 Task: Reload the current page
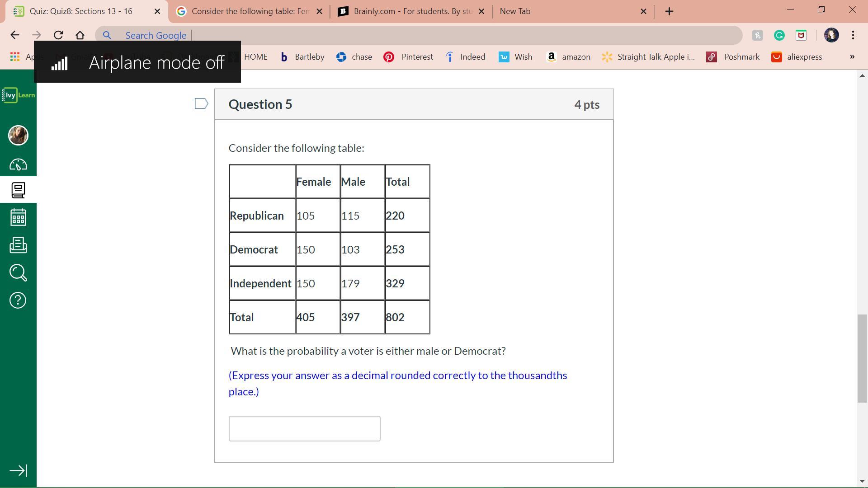pos(58,35)
